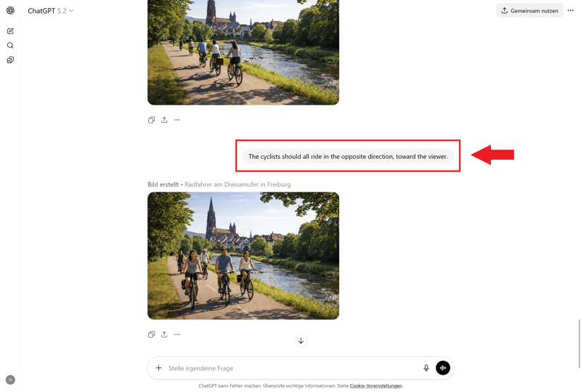
Task: Click the 'Stelle irgendeine Frage' input field
Action: [290, 368]
